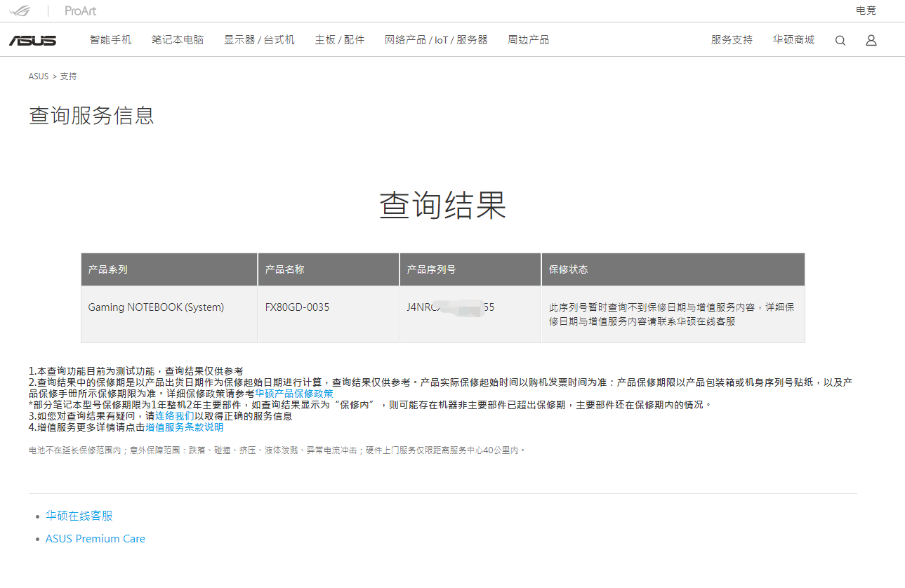Image resolution: width=905 pixels, height=588 pixels.
Task: Open 增值服务条款说明 terms link
Action: 185,427
